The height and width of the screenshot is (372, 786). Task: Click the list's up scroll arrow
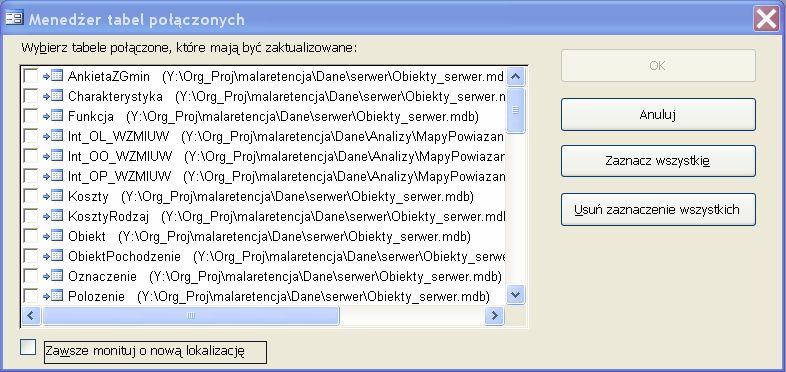(x=515, y=77)
